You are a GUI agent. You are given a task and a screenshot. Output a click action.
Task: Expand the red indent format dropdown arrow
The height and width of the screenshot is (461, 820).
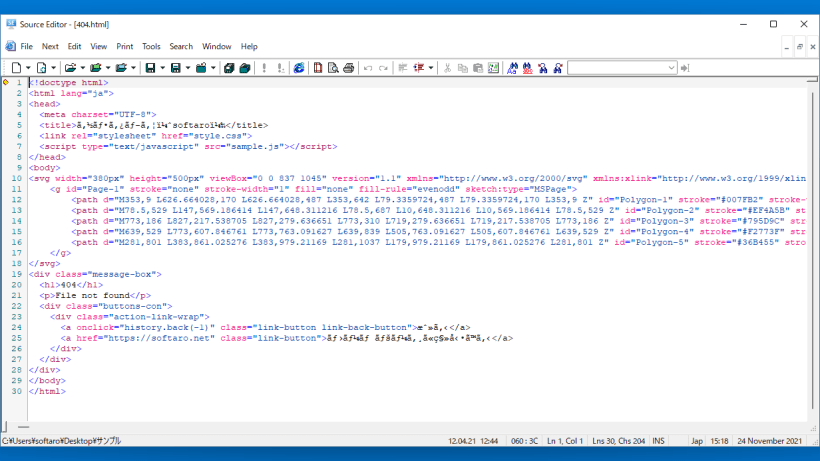click(x=430, y=68)
